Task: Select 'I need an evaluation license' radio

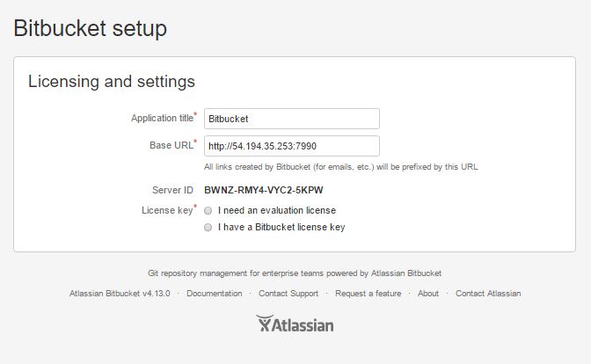Action: pyautogui.click(x=208, y=211)
